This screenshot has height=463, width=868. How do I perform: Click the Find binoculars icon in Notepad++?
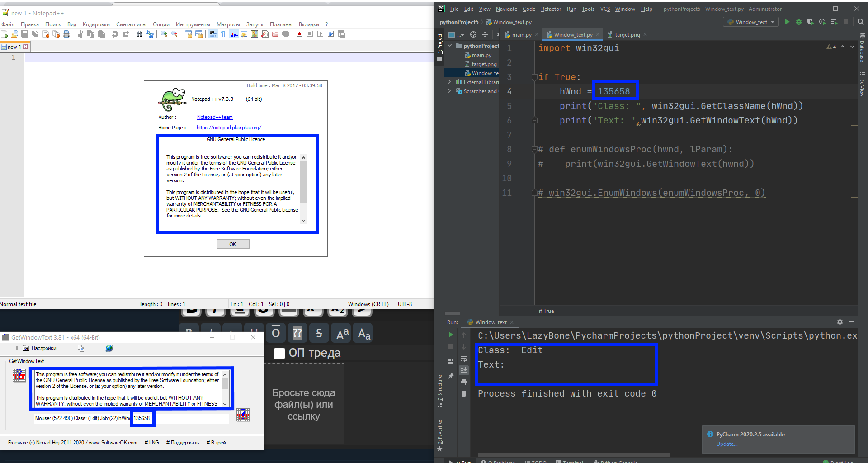139,34
